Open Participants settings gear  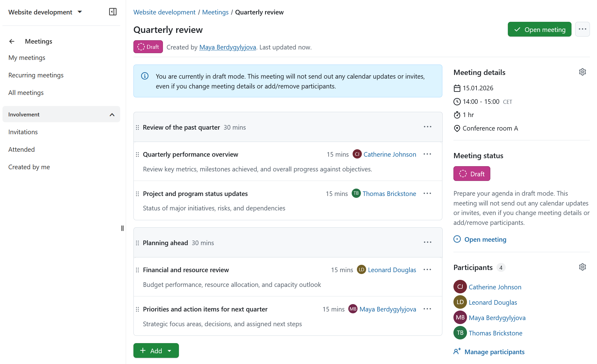pos(583,267)
